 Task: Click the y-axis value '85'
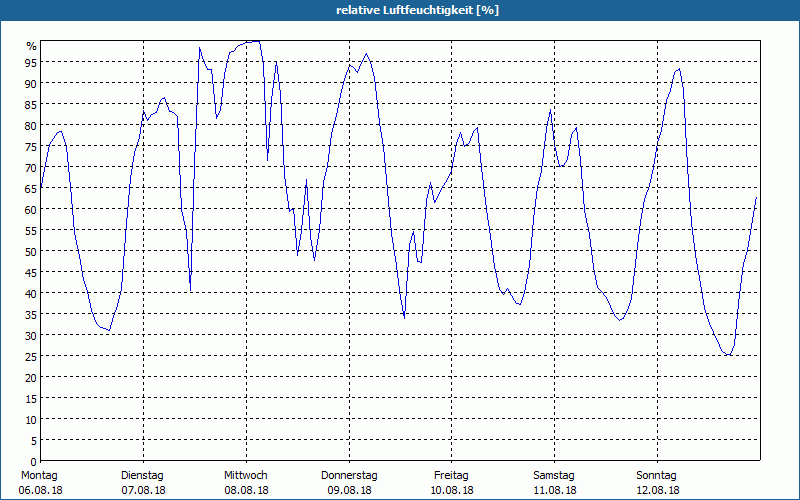click(x=31, y=105)
